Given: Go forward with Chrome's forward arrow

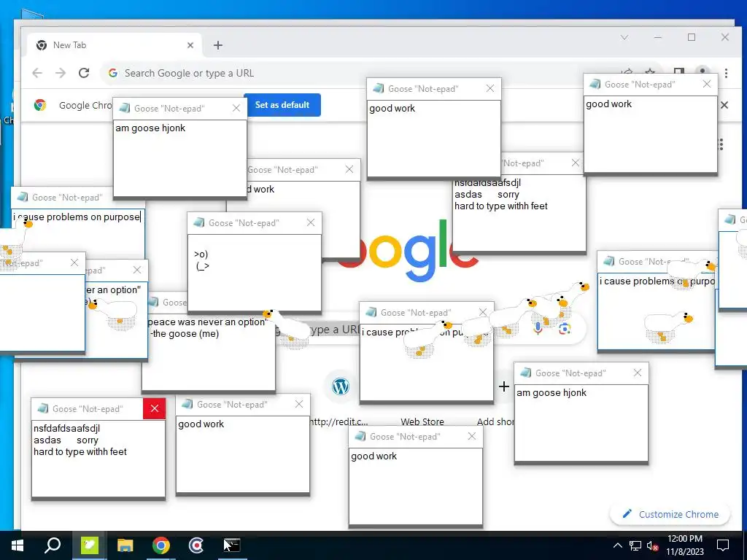Looking at the screenshot, I should pyautogui.click(x=61, y=73).
